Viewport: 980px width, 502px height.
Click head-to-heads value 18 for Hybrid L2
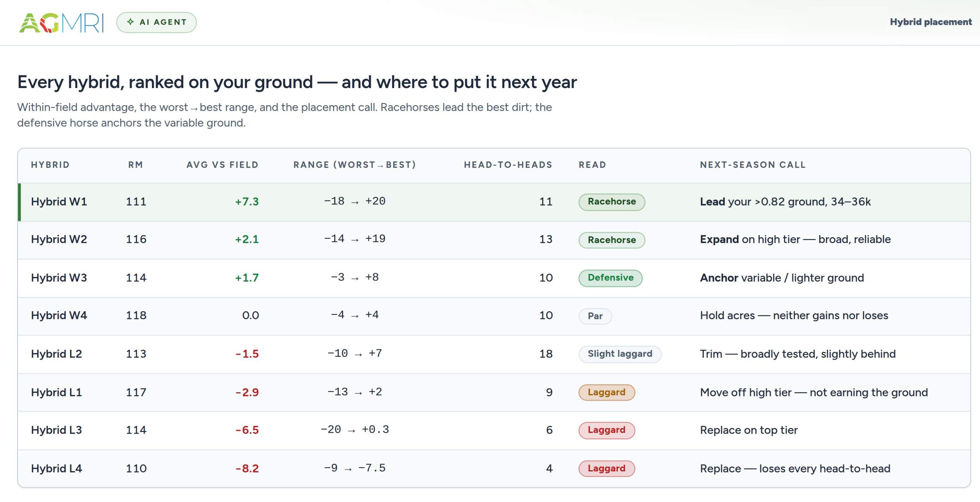coord(546,354)
